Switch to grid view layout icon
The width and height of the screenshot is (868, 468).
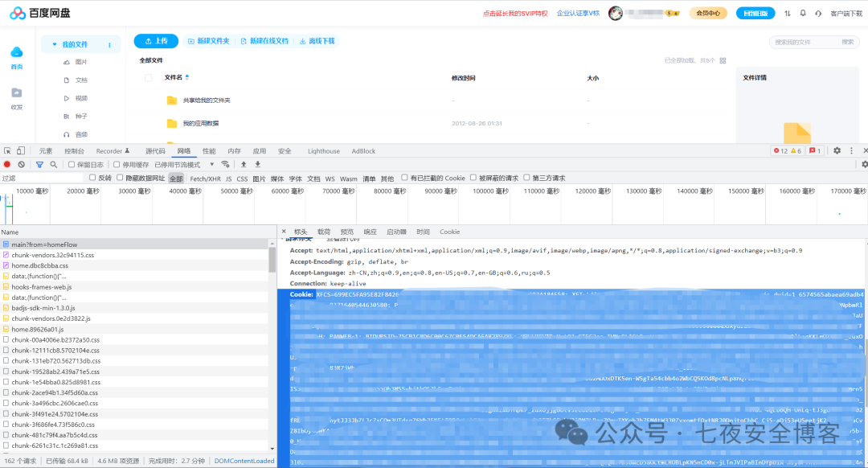point(723,60)
